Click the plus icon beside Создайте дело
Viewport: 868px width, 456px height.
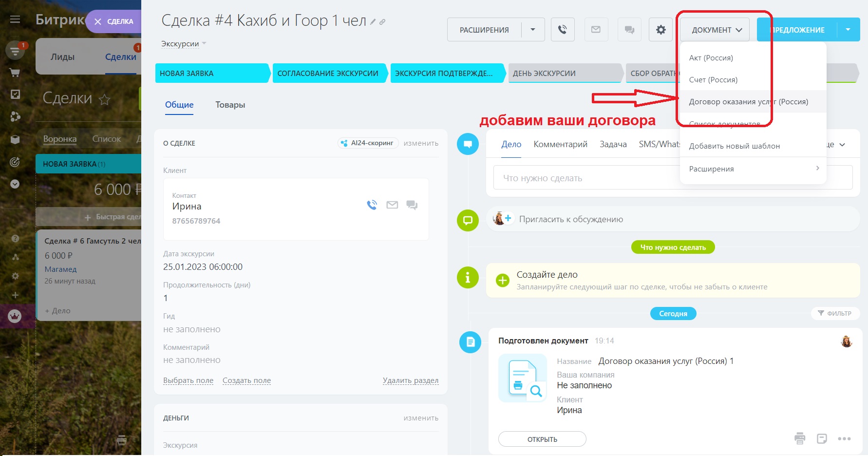[502, 280]
